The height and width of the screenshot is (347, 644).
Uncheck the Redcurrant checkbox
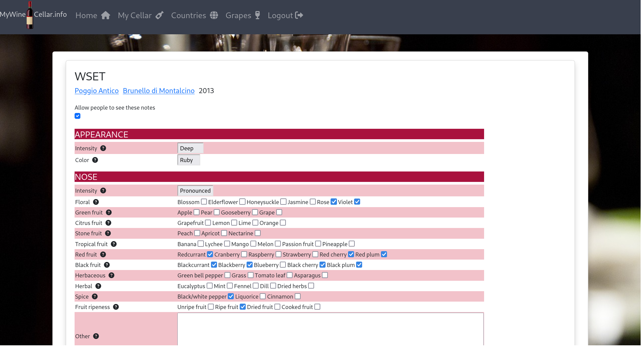210,255
